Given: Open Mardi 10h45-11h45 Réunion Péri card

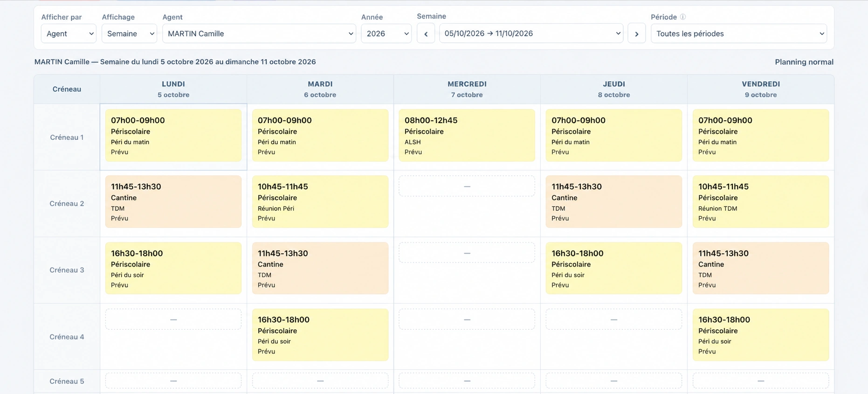Looking at the screenshot, I should click(x=320, y=202).
